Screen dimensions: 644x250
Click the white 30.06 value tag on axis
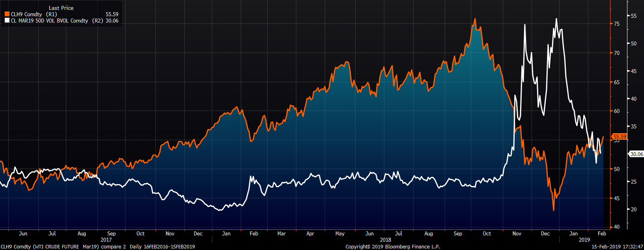coord(636,154)
